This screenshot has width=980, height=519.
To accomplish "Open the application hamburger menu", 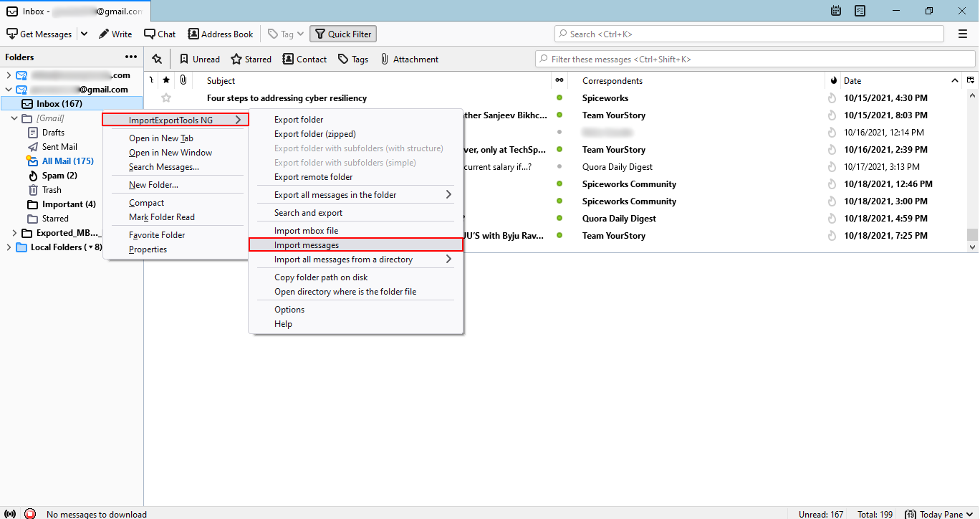I will [x=962, y=34].
